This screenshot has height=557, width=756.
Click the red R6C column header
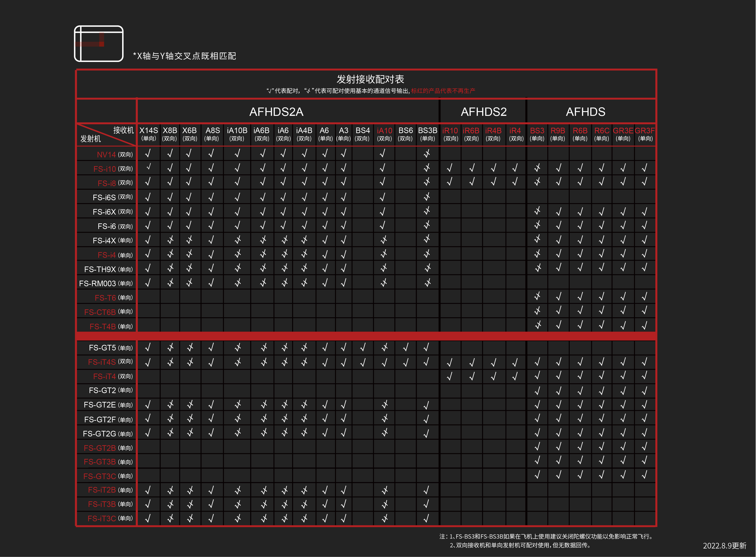coord(602,134)
